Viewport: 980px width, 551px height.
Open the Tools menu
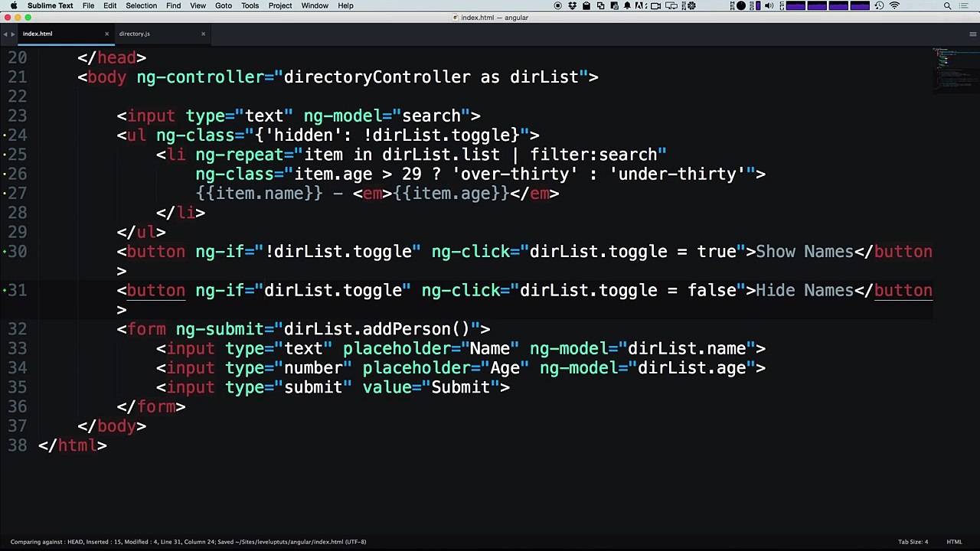pos(250,5)
